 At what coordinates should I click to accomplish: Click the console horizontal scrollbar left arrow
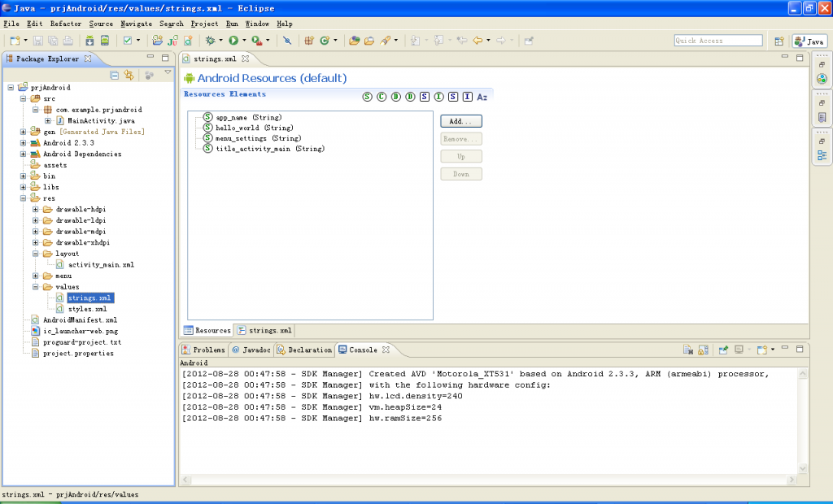click(185, 480)
